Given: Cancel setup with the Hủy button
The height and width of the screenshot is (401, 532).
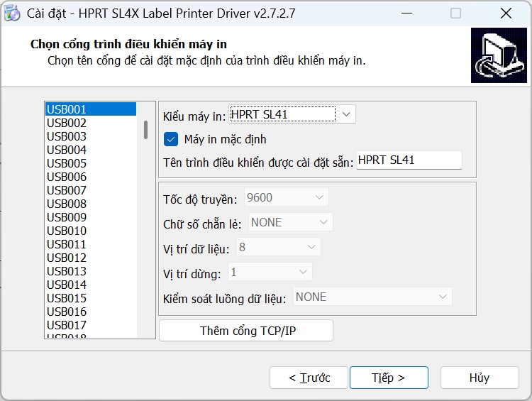Looking at the screenshot, I should [x=479, y=378].
